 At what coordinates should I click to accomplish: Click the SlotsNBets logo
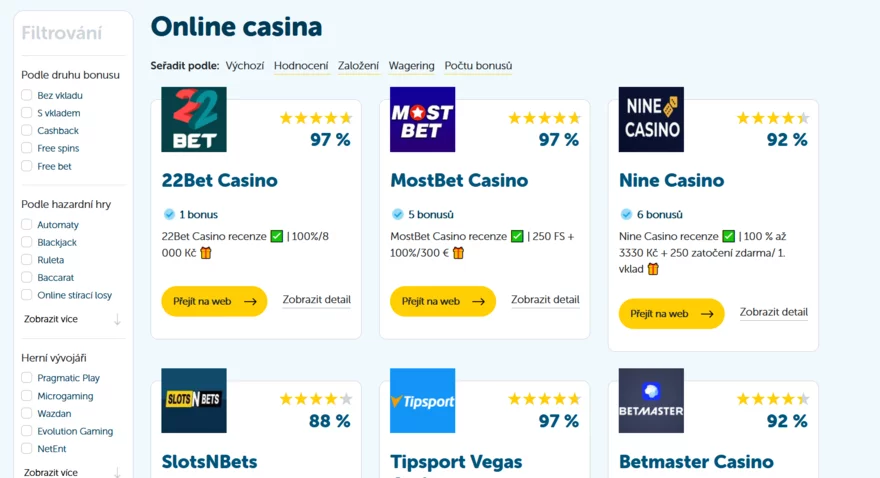(194, 401)
